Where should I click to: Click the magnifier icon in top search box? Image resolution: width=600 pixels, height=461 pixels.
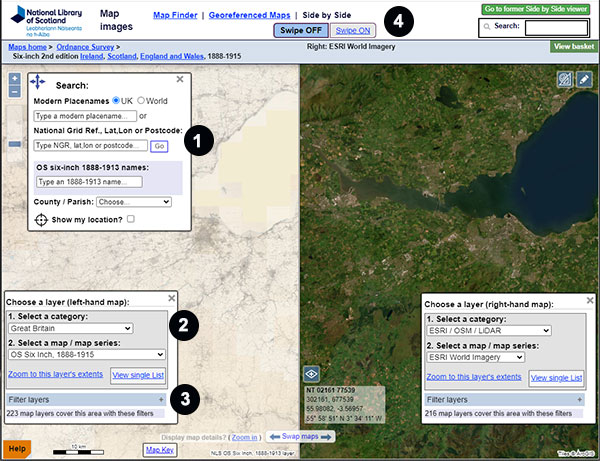(x=487, y=26)
